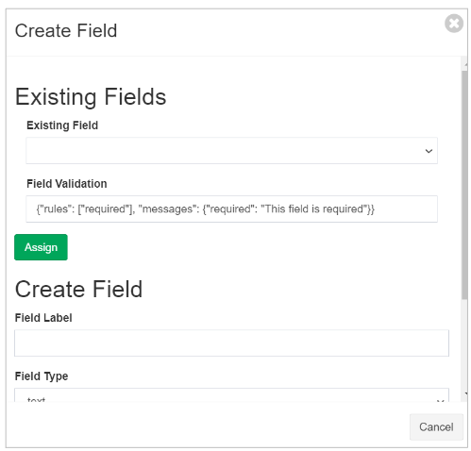Screen dimensions: 471x451
Task: Focus the Field Label text box
Action: (231, 343)
